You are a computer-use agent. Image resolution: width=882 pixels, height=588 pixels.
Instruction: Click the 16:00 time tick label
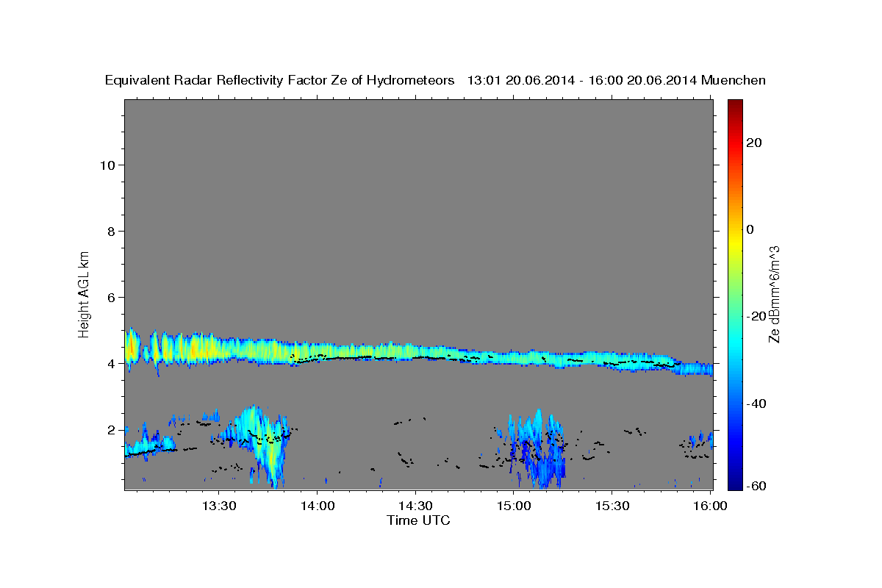710,506
